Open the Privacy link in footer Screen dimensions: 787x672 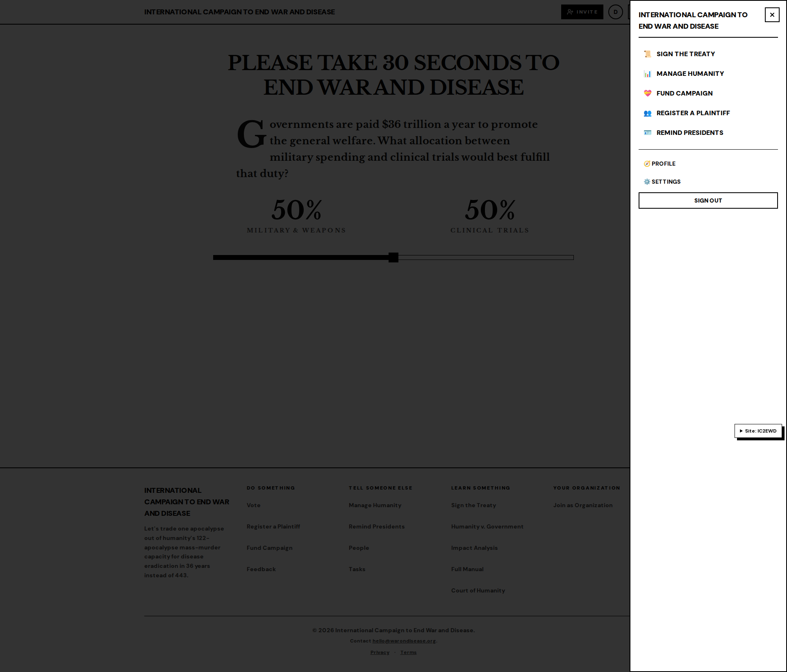pos(380,652)
